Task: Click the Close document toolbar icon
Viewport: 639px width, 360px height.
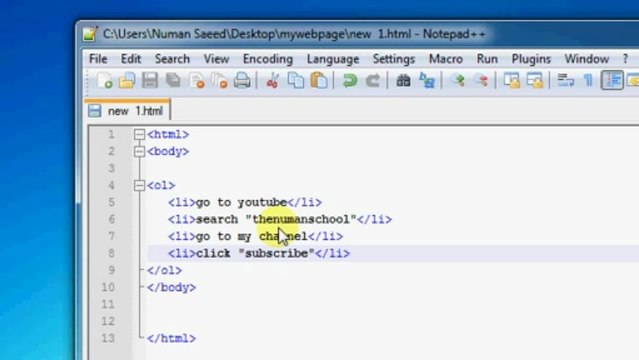Action: (197, 80)
